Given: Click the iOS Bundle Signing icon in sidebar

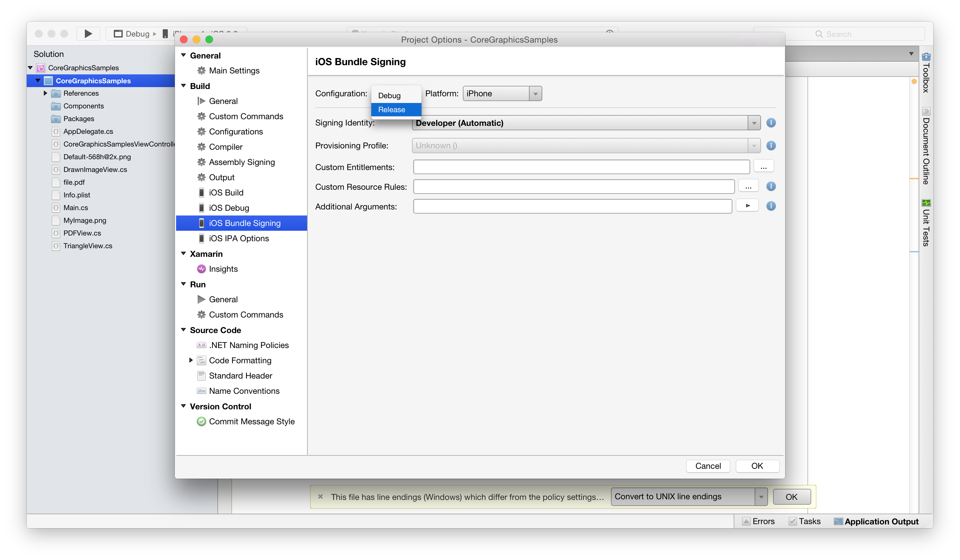Looking at the screenshot, I should tap(202, 223).
